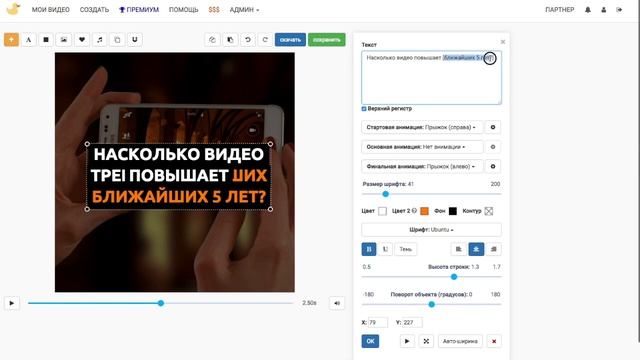Toggle bold text formatting
Viewport: 640px width, 360px height.
369,249
